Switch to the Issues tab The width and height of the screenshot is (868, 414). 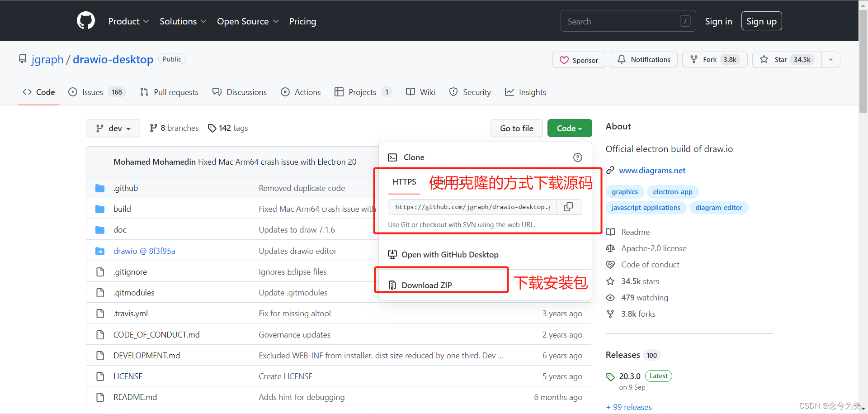[x=96, y=92]
